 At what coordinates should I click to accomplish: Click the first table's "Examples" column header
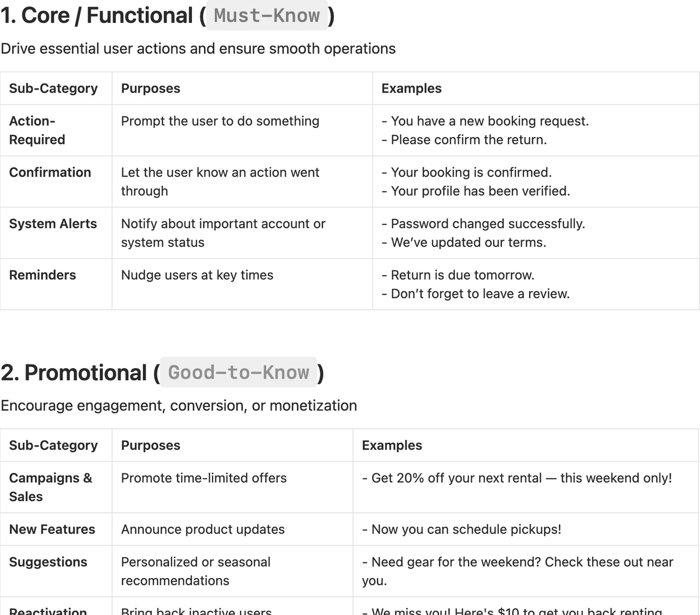[411, 88]
